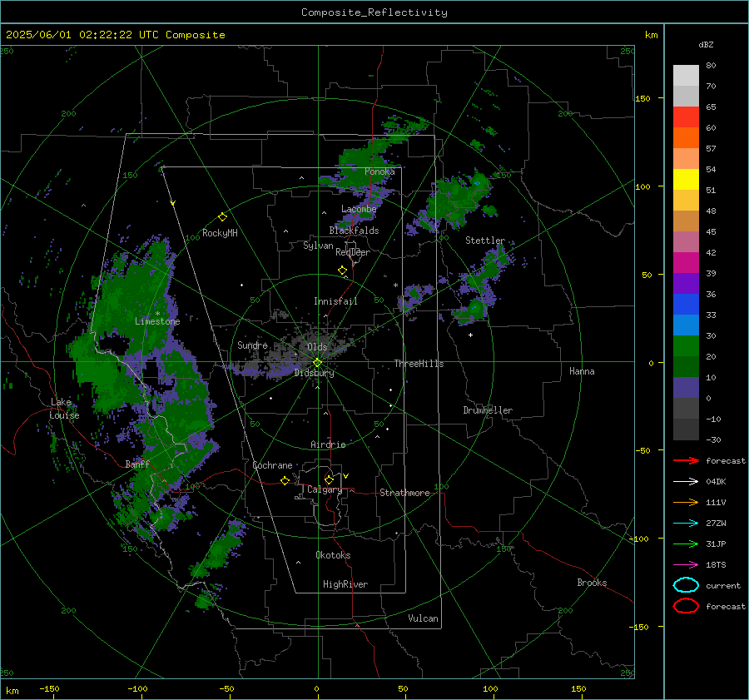
Task: Click the red forecast arrow in legend
Action: (x=686, y=460)
